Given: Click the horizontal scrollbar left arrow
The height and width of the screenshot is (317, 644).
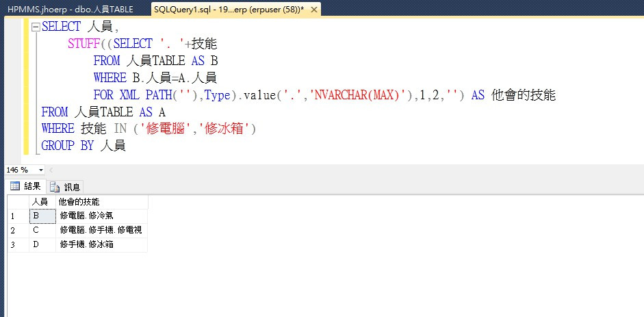Looking at the screenshot, I should coord(51,170).
